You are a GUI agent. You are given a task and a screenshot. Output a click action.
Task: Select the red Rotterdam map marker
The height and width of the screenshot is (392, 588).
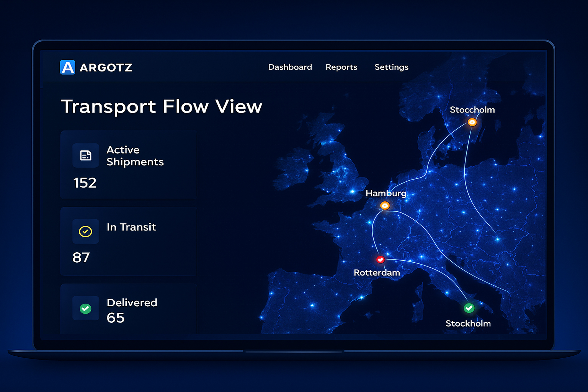click(380, 260)
